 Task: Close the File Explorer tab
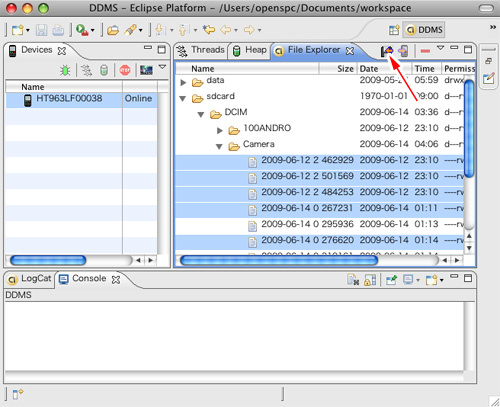[350, 51]
